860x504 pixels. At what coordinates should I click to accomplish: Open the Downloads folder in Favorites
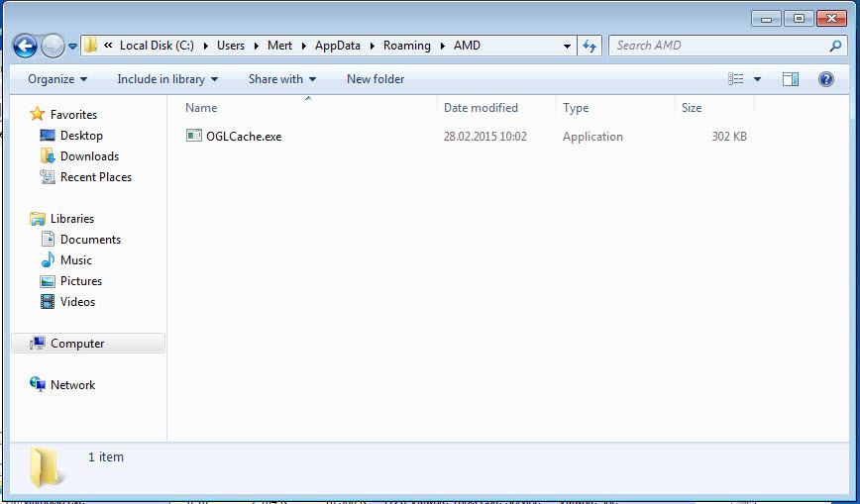[89, 156]
